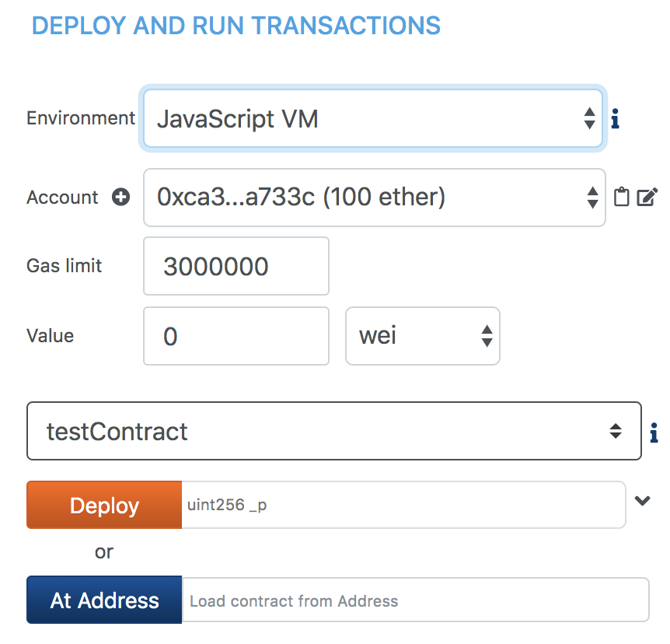Screen dimensions: 670x644
Task: Click the Load contract from Address field
Action: click(415, 600)
